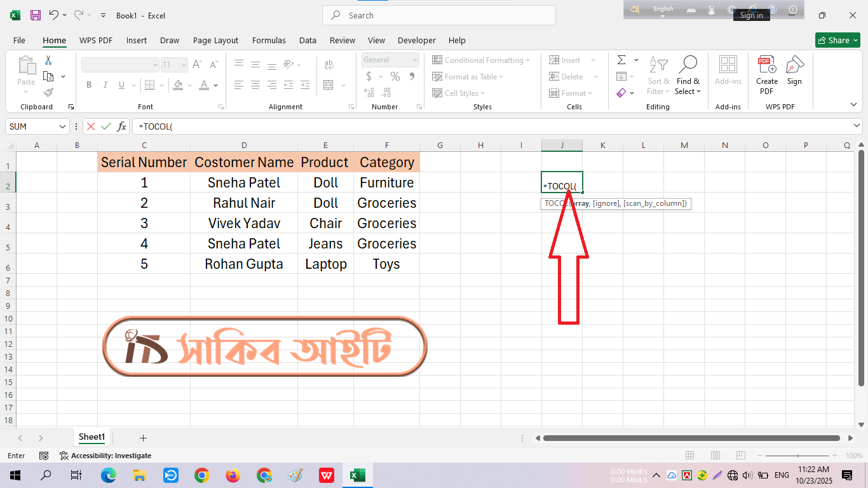
Task: Open the Conditional Formatting dropdown
Action: point(481,60)
